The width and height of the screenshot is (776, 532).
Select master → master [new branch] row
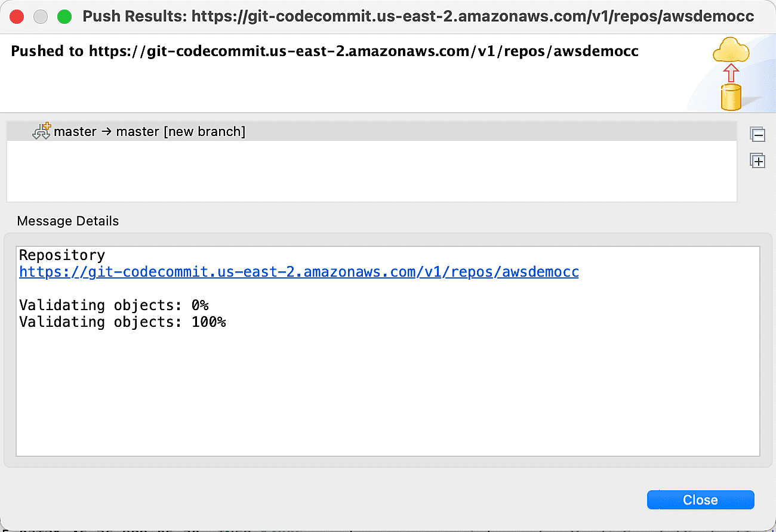371,131
